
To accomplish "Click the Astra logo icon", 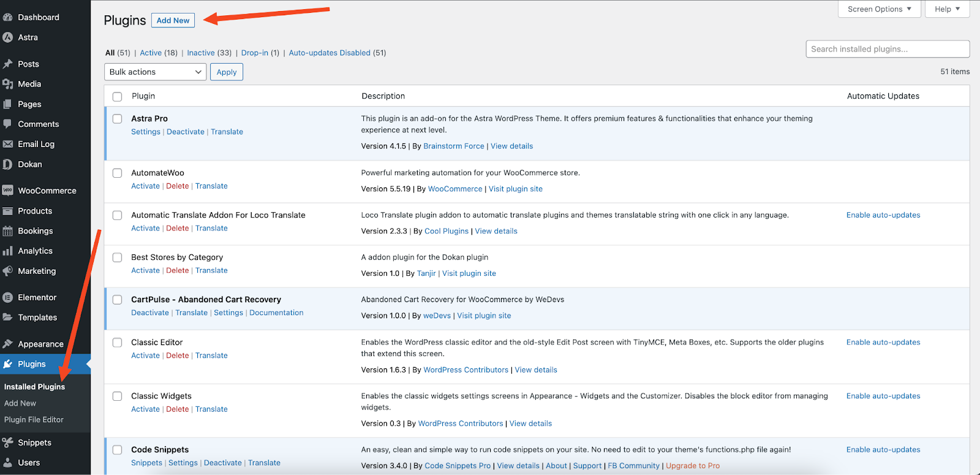I will coord(8,37).
